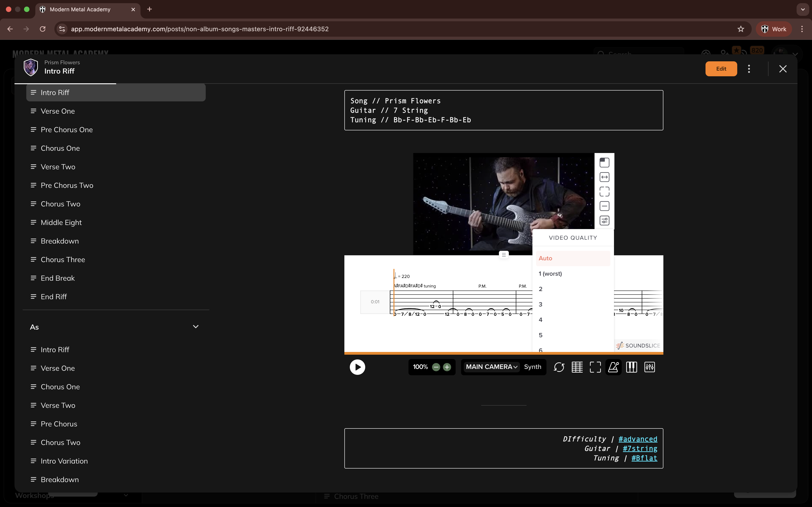Enter fullscreen in the Soundslice player
Screen dimensions: 812x507
pos(595,367)
